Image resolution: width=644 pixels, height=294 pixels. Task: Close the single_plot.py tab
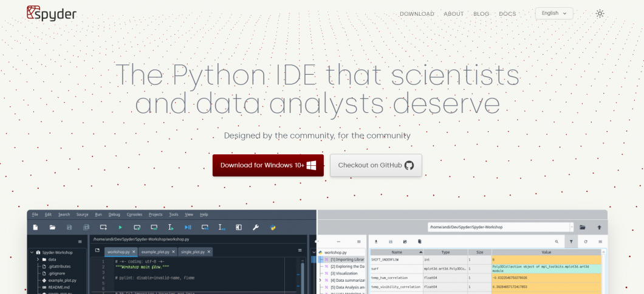pyautogui.click(x=208, y=251)
